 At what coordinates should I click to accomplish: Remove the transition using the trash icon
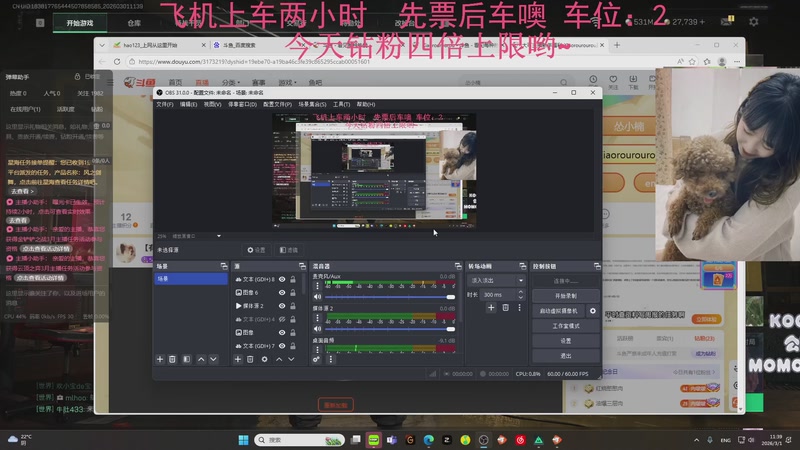click(x=506, y=308)
